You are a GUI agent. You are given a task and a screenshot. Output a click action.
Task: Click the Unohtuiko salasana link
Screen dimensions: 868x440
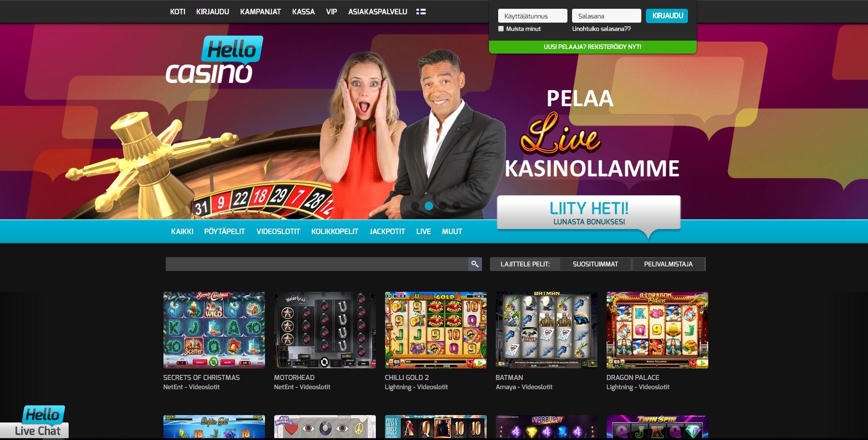pyautogui.click(x=602, y=29)
